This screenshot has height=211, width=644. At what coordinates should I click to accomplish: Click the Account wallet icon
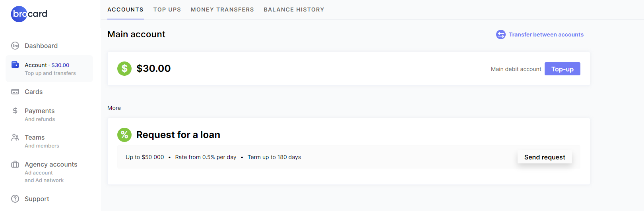[15, 65]
